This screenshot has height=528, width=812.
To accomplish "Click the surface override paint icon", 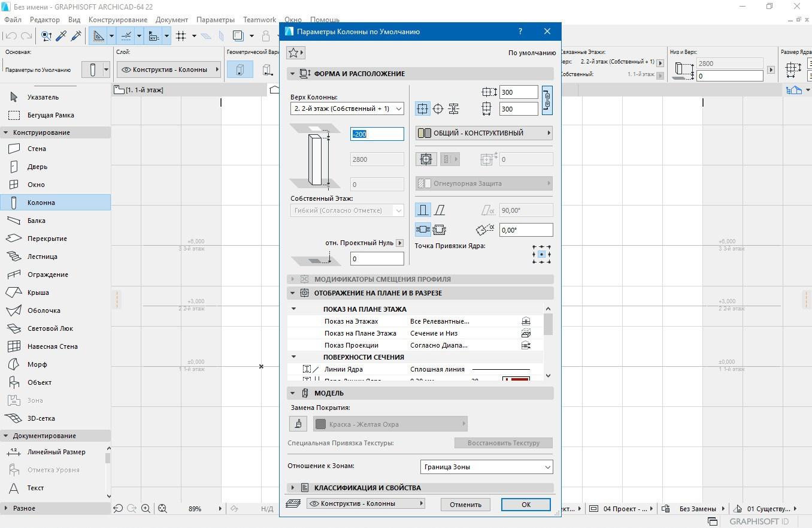I will (298, 424).
